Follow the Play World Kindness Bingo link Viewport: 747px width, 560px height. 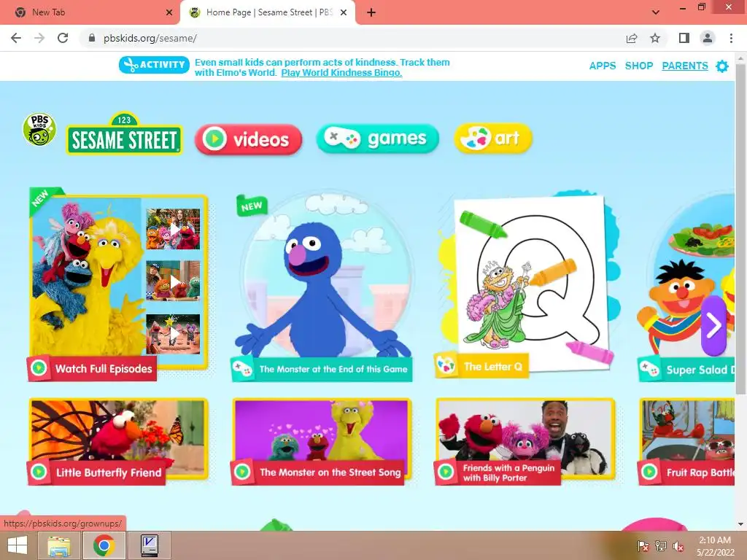341,73
